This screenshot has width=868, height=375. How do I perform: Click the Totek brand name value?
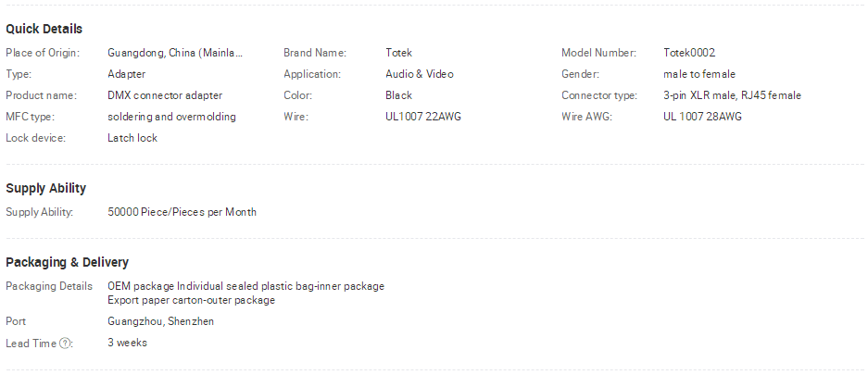[x=398, y=53]
